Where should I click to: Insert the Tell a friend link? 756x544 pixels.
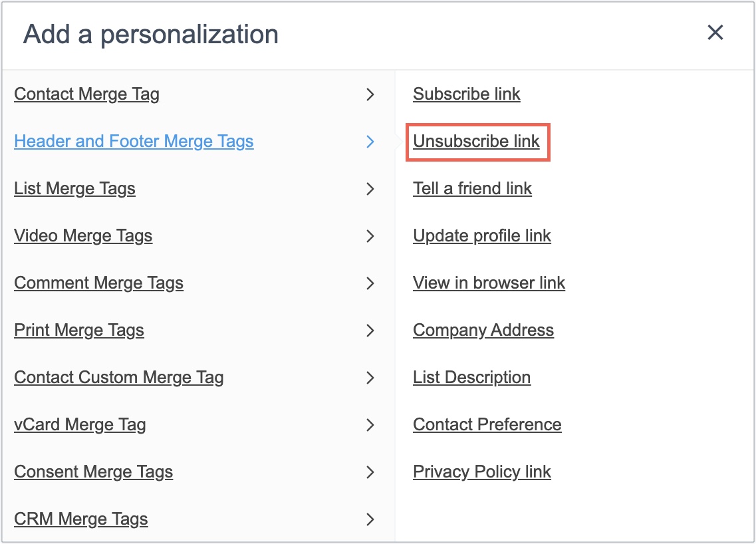pyautogui.click(x=472, y=189)
